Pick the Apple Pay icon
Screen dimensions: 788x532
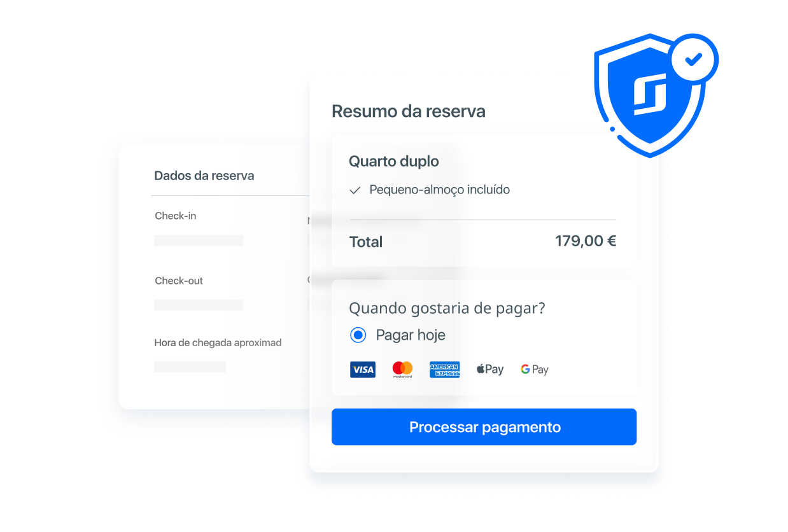pos(490,369)
